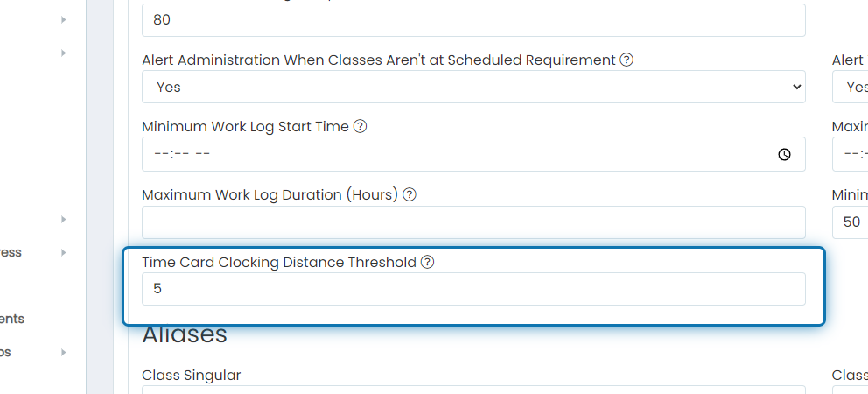Click help icon beside Alert Administration label
The width and height of the screenshot is (868, 394).
[626, 60]
